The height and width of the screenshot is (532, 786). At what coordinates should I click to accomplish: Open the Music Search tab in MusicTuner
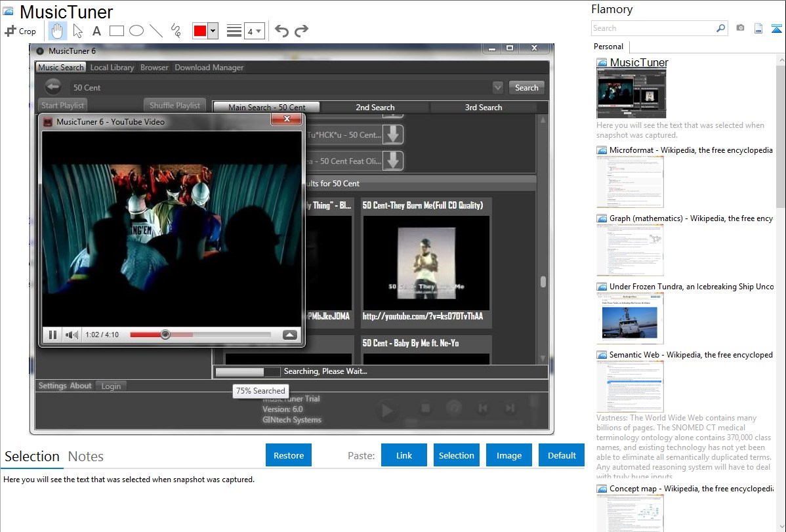point(60,67)
